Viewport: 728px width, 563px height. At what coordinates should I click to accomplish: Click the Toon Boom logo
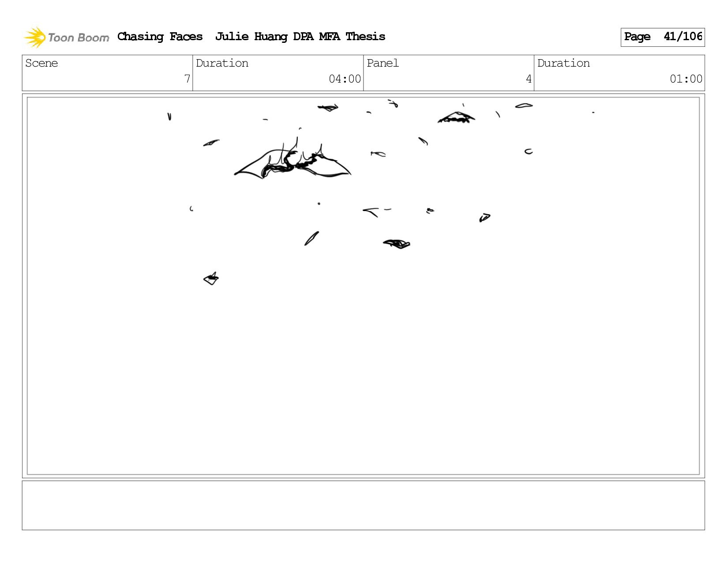[x=66, y=38]
